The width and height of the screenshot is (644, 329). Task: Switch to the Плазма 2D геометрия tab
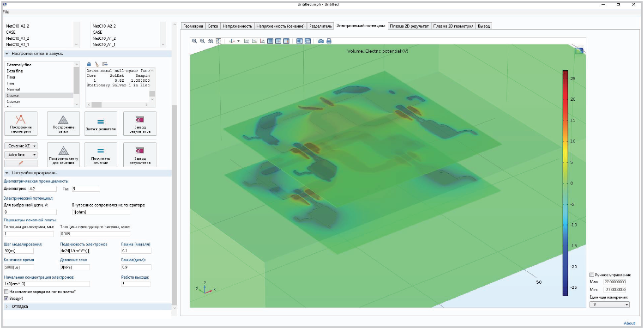tap(453, 26)
